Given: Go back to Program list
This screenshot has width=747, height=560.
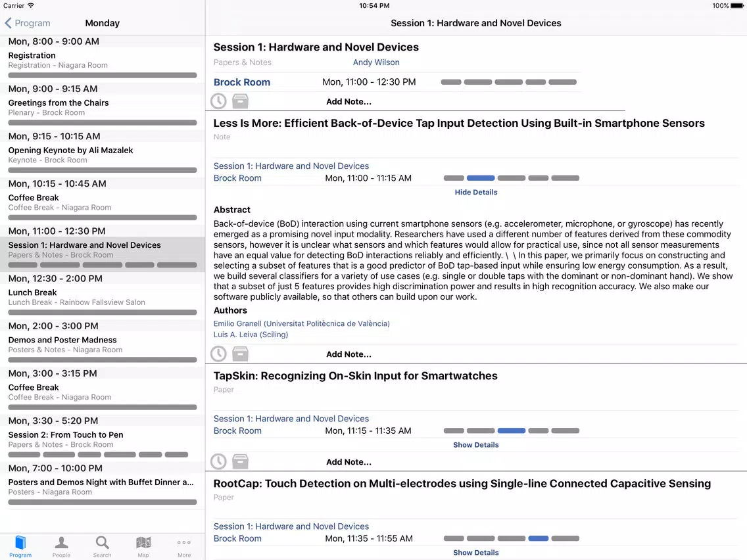Looking at the screenshot, I should pyautogui.click(x=28, y=23).
